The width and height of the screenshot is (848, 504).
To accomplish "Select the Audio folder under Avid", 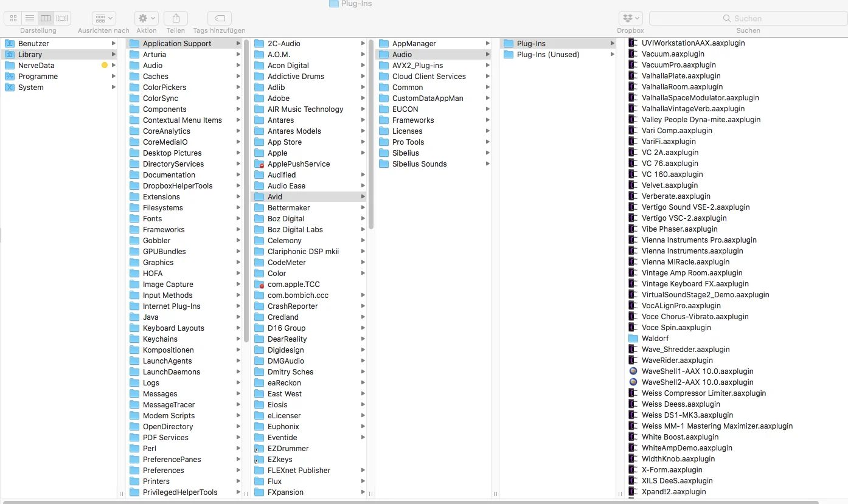I will [x=434, y=54].
